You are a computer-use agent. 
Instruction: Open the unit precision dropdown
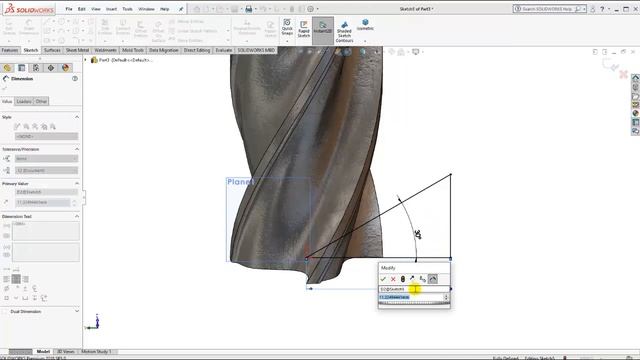46,170
